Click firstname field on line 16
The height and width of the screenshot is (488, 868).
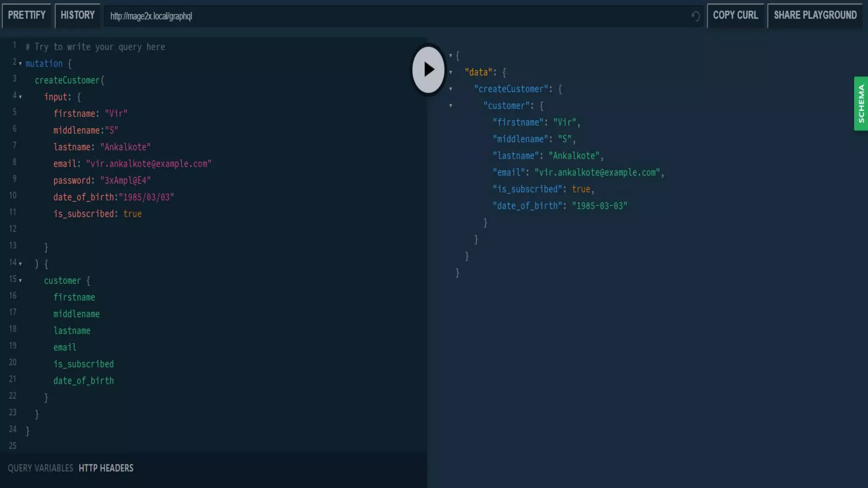click(x=74, y=297)
